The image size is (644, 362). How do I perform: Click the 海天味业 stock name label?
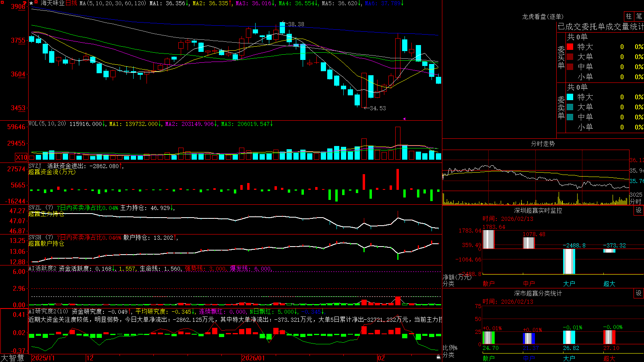(x=52, y=3)
